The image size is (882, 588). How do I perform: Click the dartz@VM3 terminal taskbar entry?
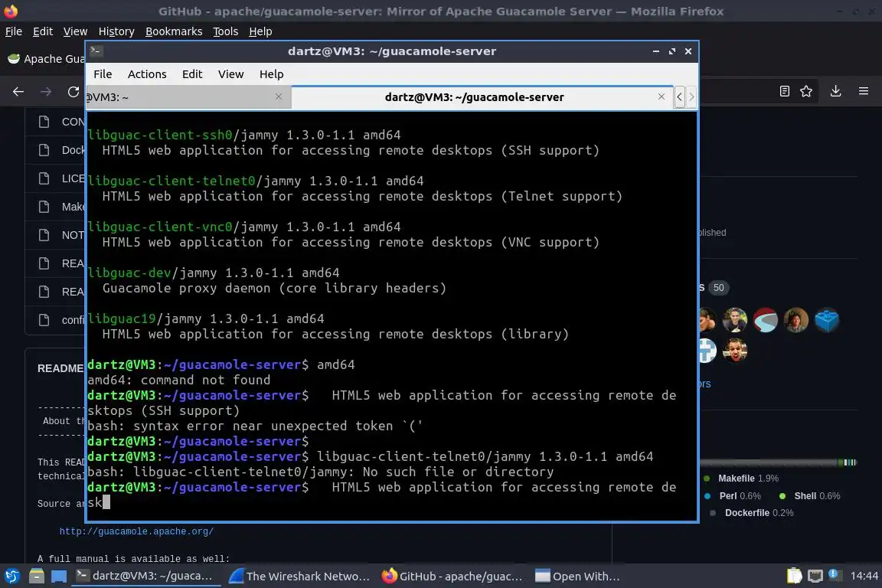(x=146, y=577)
